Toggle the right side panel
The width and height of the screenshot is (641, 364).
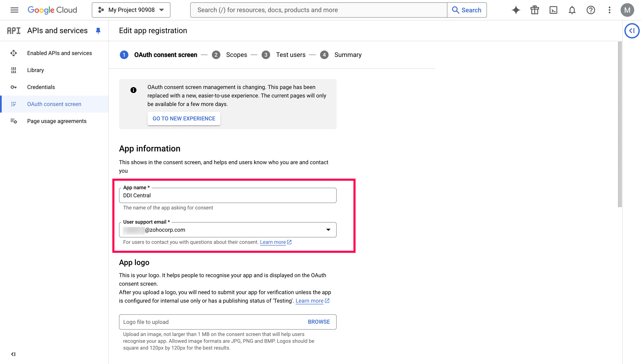(632, 31)
